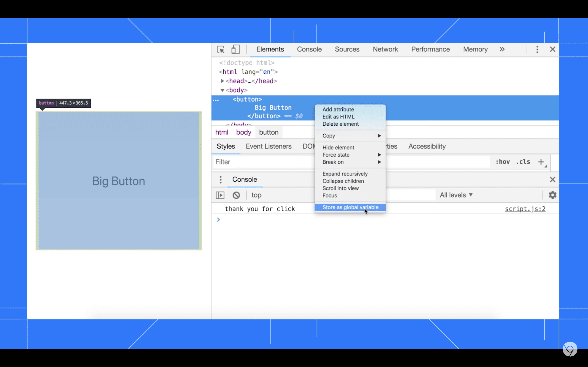Select Store as global variable option
This screenshot has width=588, height=367.
point(351,207)
